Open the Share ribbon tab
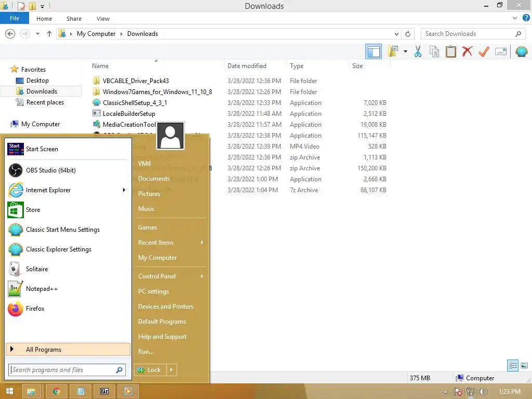The height and width of the screenshot is (399, 532). (x=74, y=19)
